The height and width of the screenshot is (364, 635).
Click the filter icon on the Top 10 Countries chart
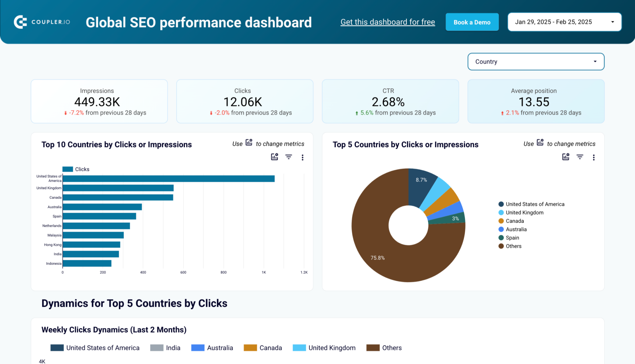[289, 157]
